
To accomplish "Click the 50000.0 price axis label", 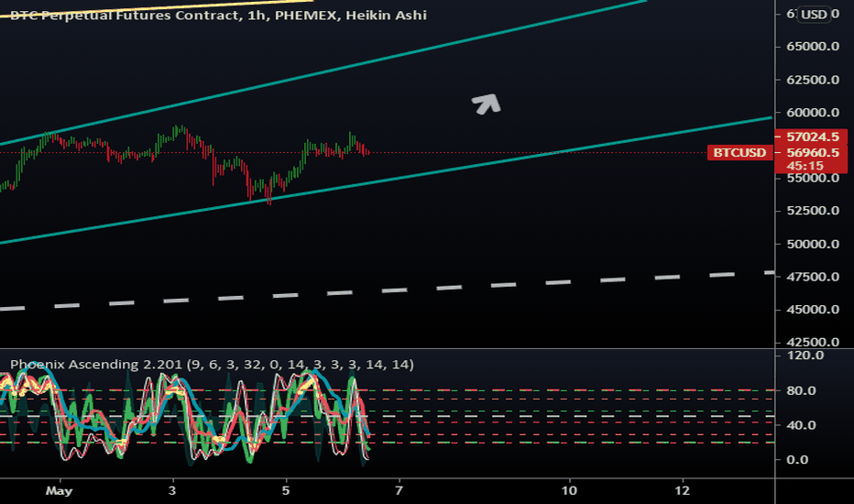I will [x=813, y=244].
